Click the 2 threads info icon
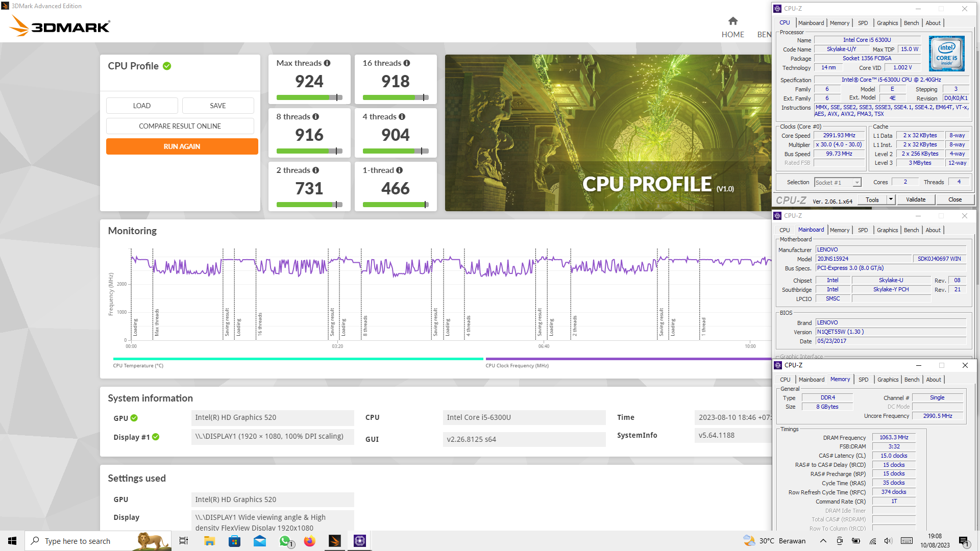Viewport: 980px width, 551px height. coord(316,170)
